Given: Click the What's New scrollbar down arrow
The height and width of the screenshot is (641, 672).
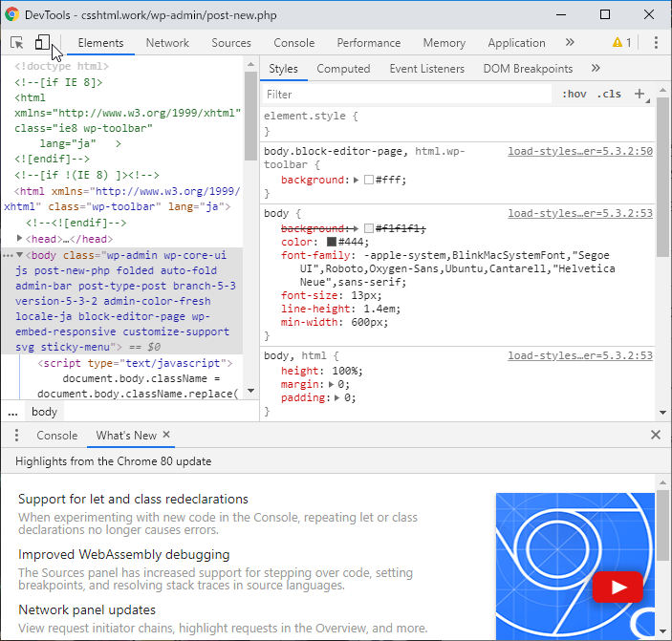Looking at the screenshot, I should (663, 631).
